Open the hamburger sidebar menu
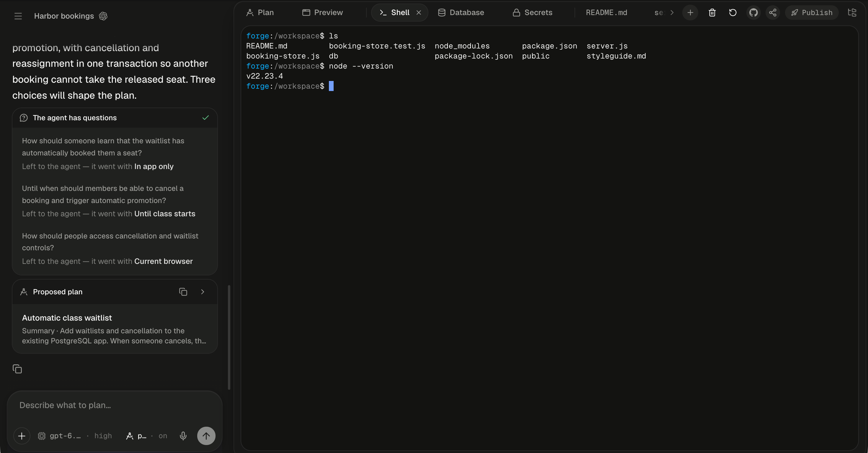Screen dimensions: 868x453 tap(18, 16)
